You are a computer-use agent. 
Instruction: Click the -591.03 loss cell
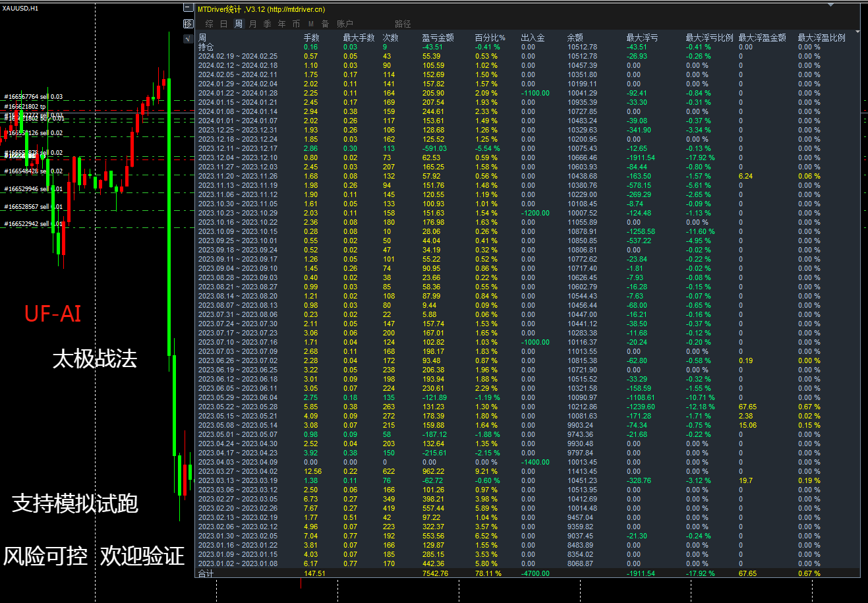click(x=434, y=149)
